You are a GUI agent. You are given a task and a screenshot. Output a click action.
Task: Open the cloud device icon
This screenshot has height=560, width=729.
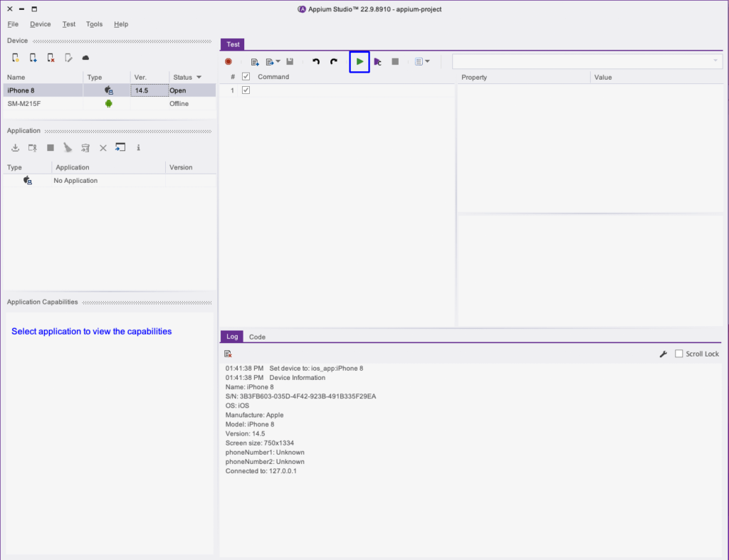[85, 58]
